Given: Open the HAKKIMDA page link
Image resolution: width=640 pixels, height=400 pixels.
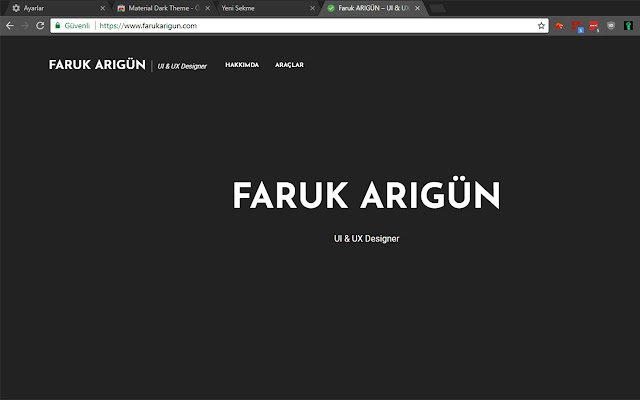Looking at the screenshot, I should (x=242, y=65).
